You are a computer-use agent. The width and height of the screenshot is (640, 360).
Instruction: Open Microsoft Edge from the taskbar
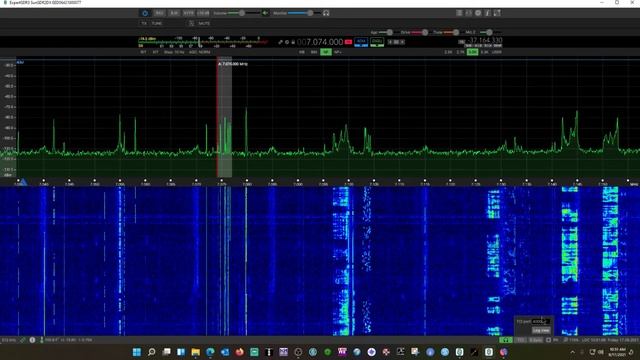(210, 352)
